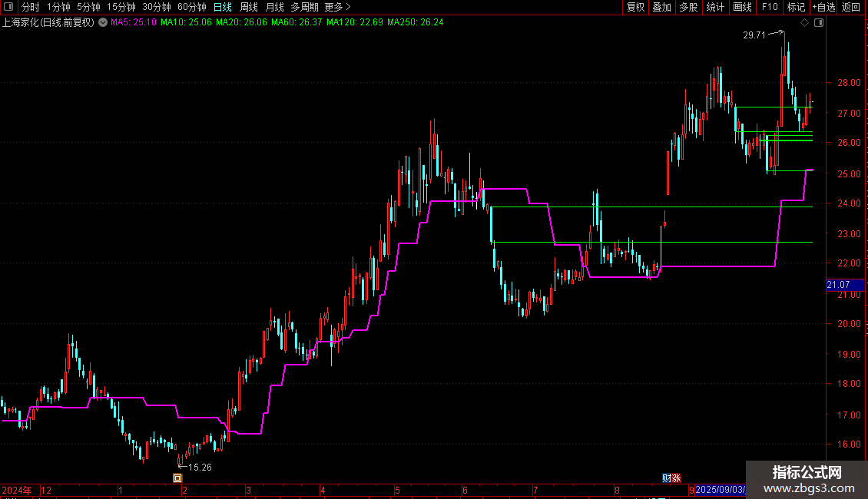Toggle the right side panel icon
Viewport: 868px width, 499px height.
tap(819, 23)
